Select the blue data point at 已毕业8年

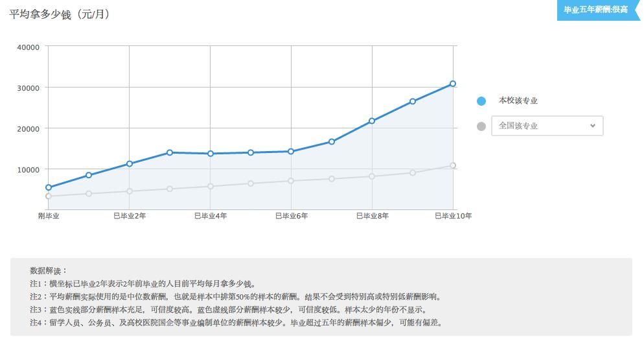point(372,121)
